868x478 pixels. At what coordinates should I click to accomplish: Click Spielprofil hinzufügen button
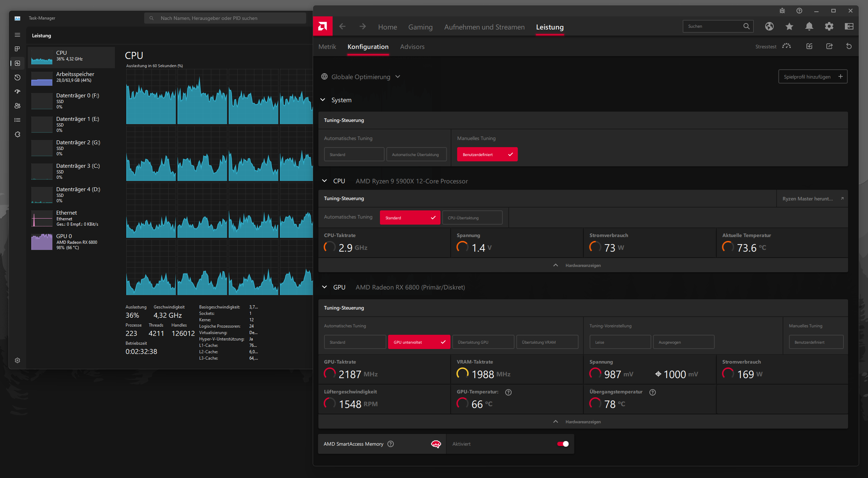click(813, 77)
